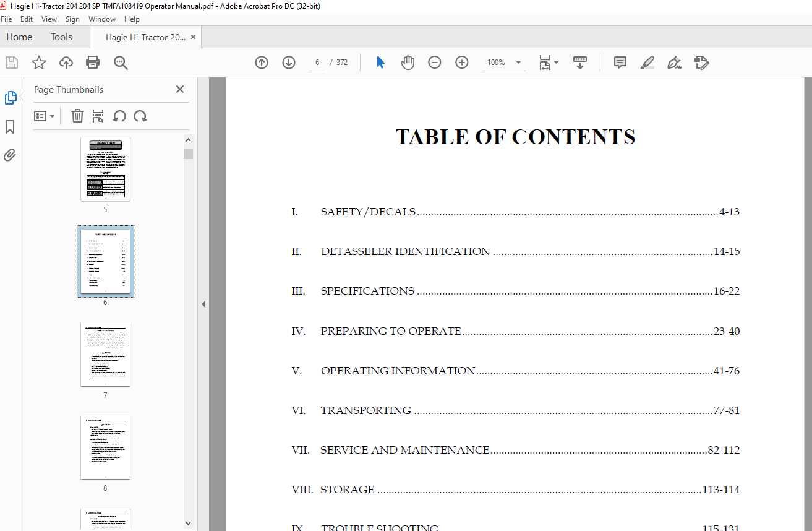Rotate page clockwise
812x531 pixels.
tap(140, 116)
